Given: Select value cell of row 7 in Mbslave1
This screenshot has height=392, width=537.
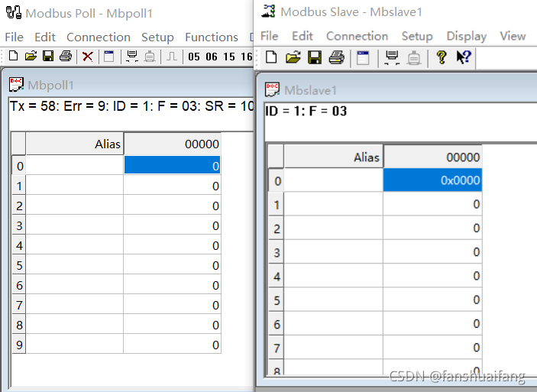Looking at the screenshot, I should point(432,347).
